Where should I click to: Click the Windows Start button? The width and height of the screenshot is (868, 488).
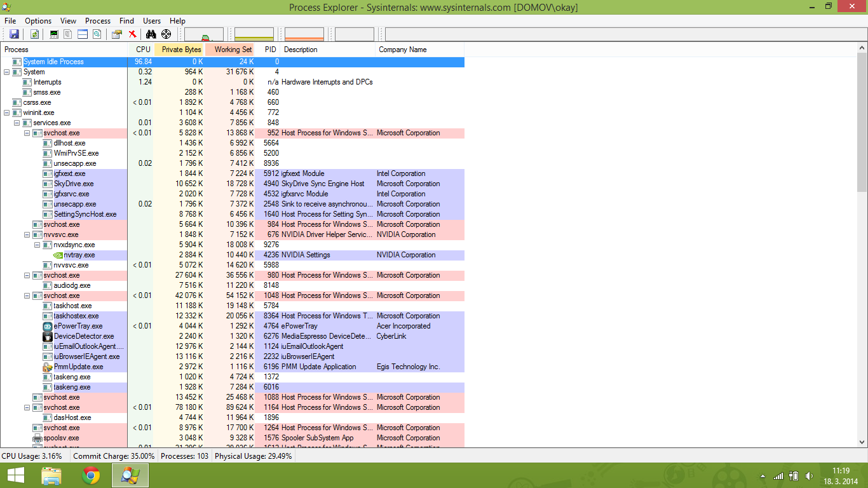pos(16,475)
